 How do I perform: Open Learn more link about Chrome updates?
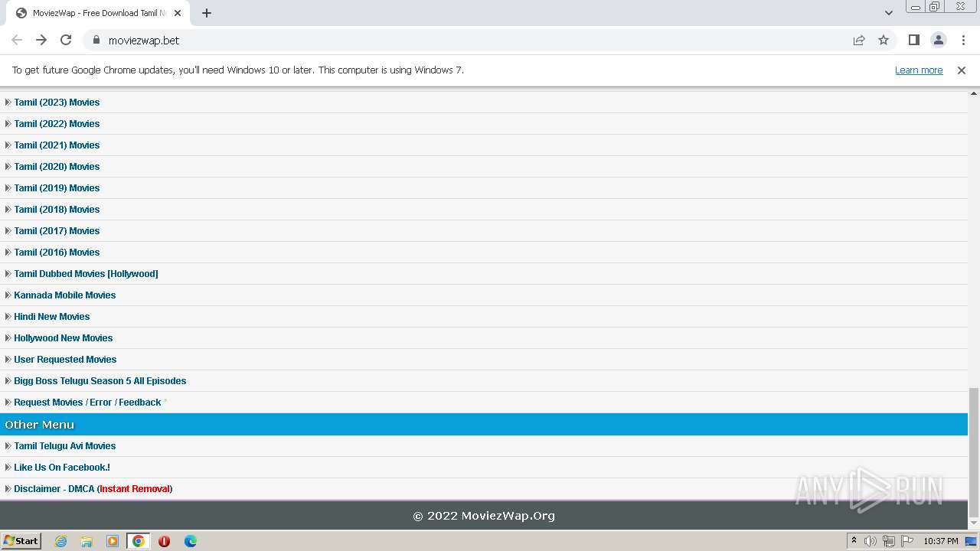pyautogui.click(x=919, y=70)
